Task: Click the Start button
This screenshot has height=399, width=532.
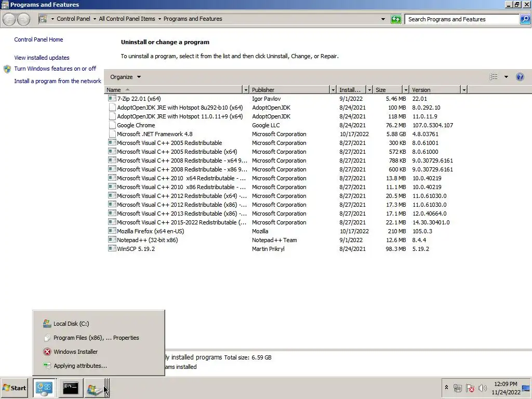Action: point(14,388)
